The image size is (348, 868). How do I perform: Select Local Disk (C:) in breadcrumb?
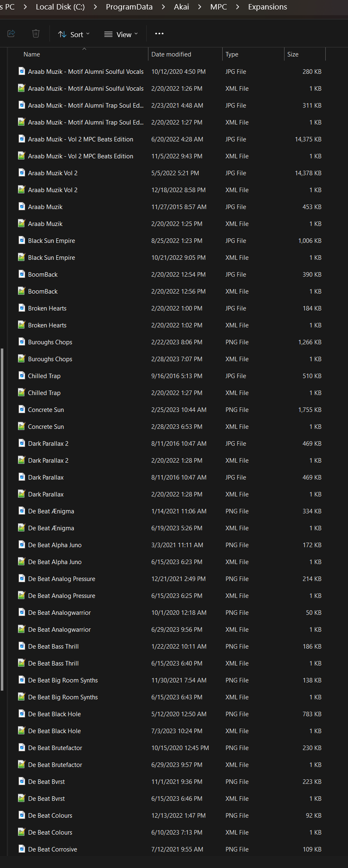click(x=60, y=7)
